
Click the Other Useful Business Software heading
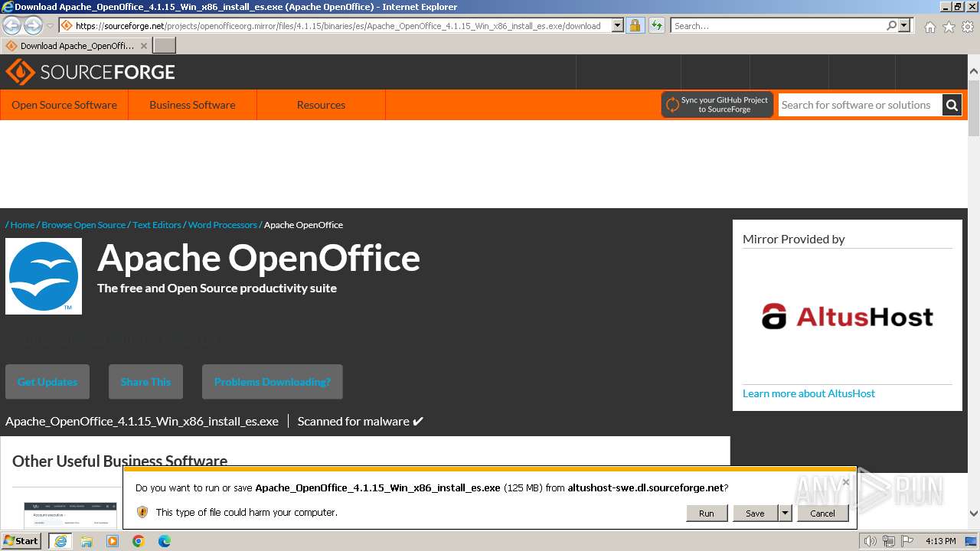[119, 461]
